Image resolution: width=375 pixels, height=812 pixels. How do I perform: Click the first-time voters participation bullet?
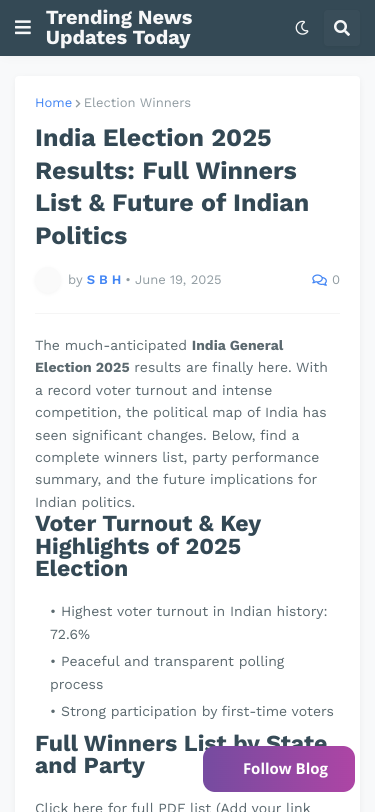click(x=192, y=712)
